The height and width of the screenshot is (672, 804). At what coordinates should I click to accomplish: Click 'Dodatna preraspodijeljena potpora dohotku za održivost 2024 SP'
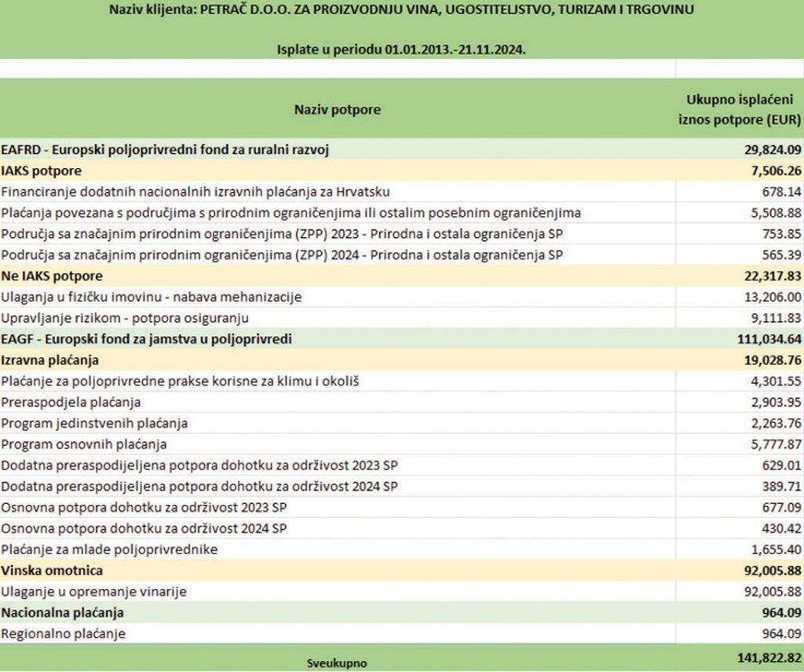(x=199, y=487)
